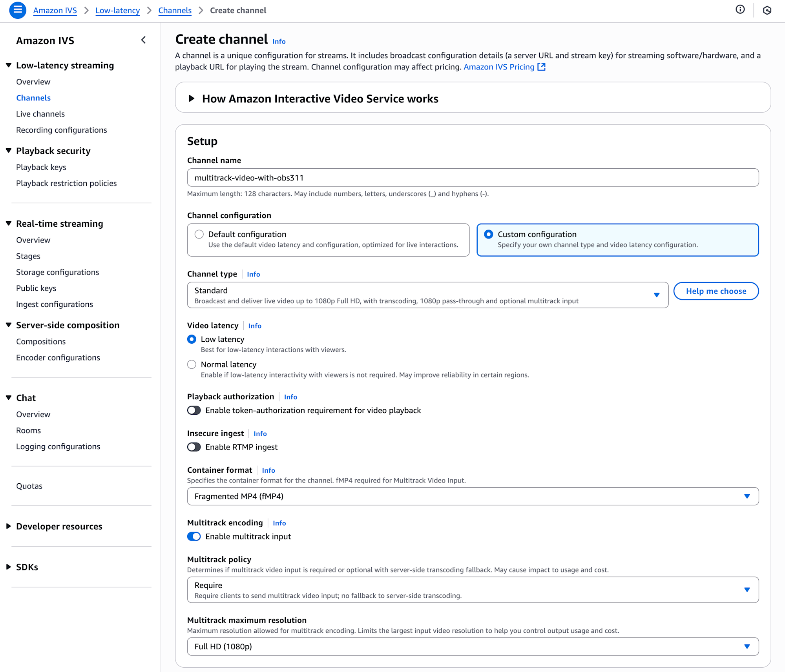
Task: Collapse the Playback security section
Action: 9,151
